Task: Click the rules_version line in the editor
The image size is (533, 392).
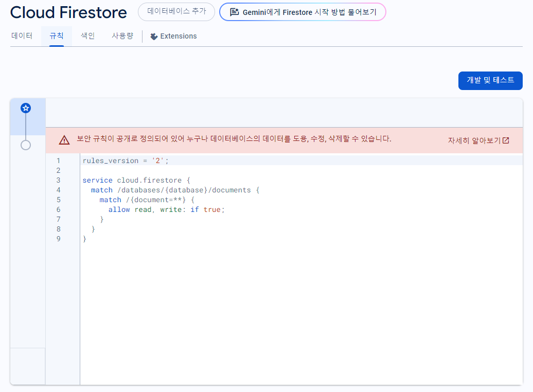Action: click(x=126, y=161)
